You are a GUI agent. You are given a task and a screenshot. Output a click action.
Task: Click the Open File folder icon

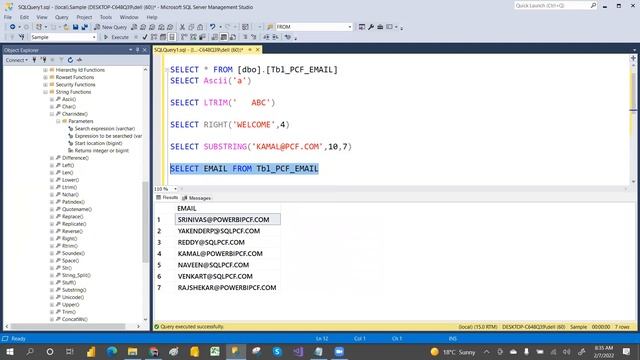tap(66, 27)
